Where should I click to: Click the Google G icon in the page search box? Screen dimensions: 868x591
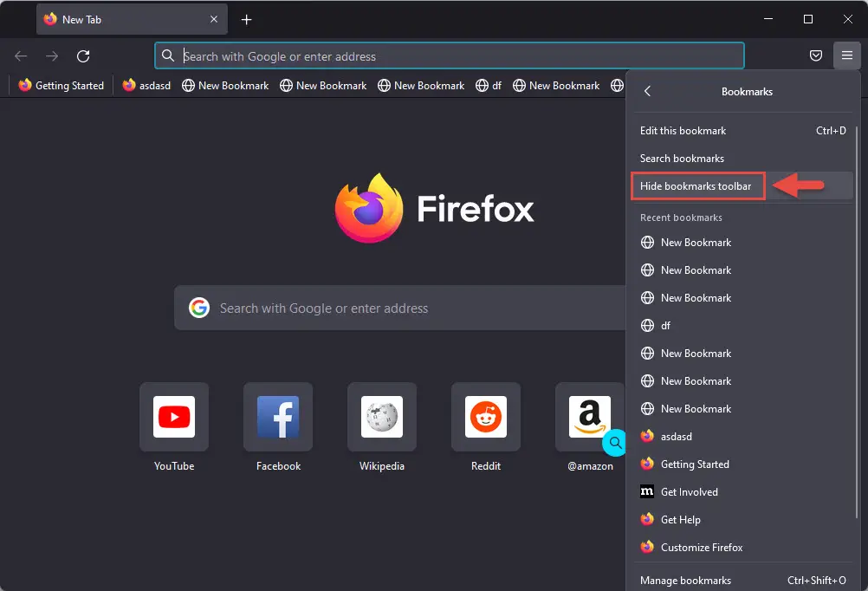pos(199,308)
